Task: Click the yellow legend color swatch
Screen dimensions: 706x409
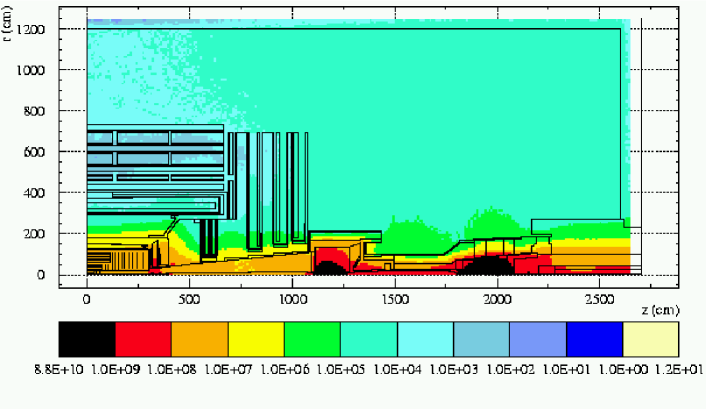Action: pyautogui.click(x=256, y=339)
